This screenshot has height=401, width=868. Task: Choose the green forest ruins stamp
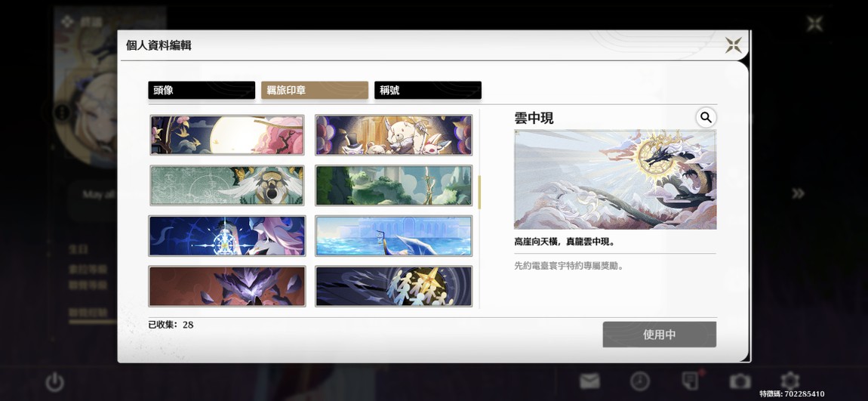[x=393, y=186]
